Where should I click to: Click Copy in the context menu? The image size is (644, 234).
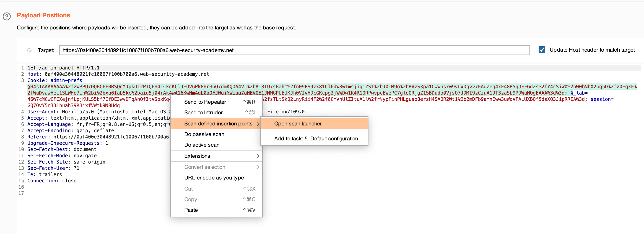(x=191, y=199)
